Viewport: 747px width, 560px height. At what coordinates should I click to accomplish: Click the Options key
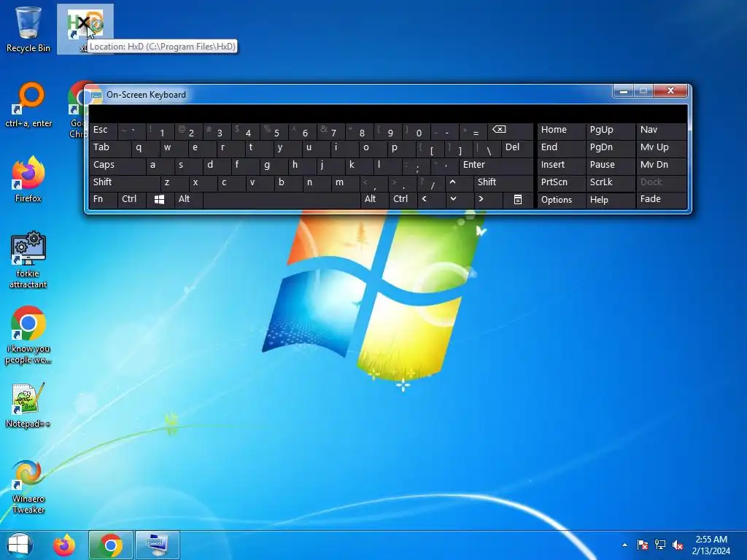click(x=561, y=200)
